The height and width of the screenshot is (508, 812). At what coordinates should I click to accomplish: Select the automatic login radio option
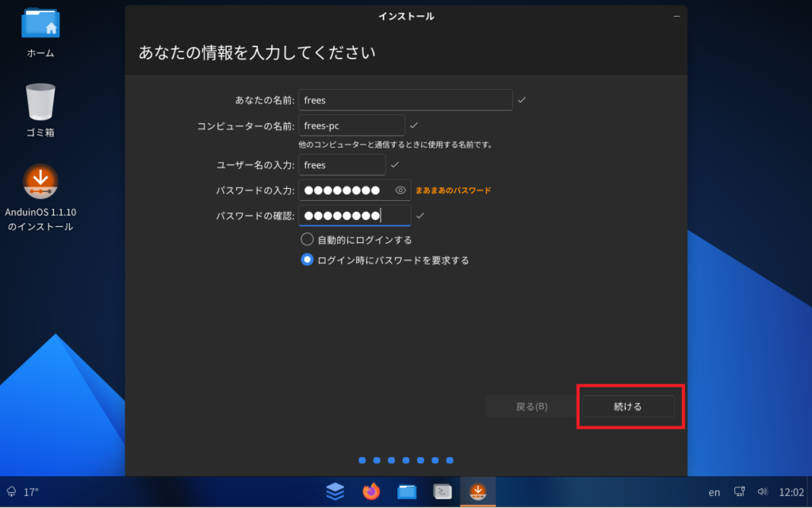pos(307,239)
